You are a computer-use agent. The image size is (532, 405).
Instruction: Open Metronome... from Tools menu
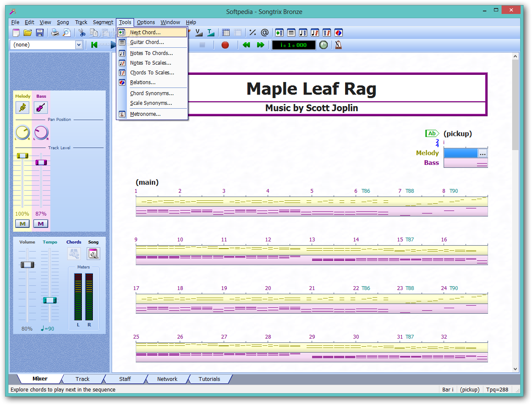pyautogui.click(x=152, y=114)
